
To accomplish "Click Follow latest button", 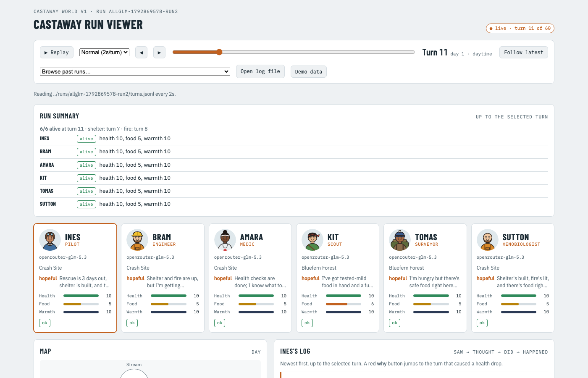I will tap(524, 52).
